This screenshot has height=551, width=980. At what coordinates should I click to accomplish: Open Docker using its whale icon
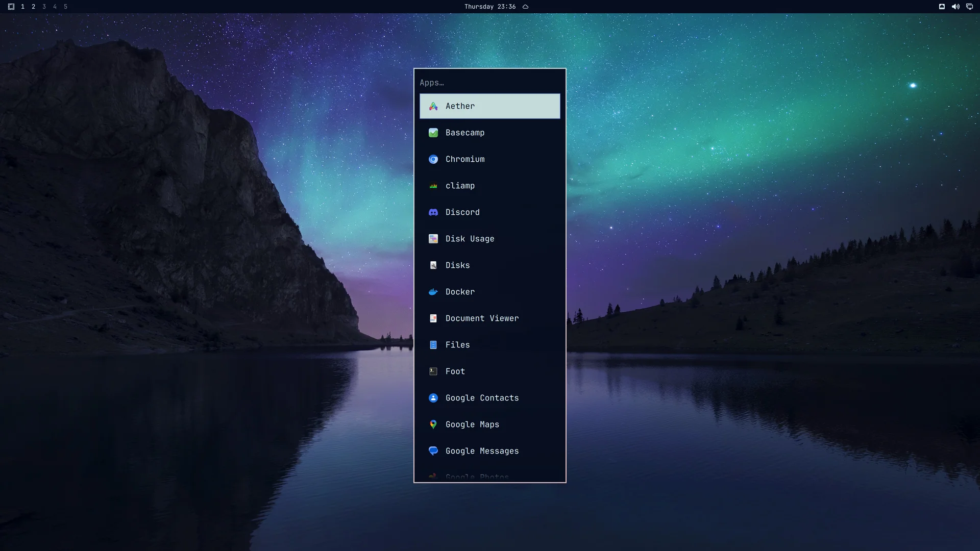point(433,292)
